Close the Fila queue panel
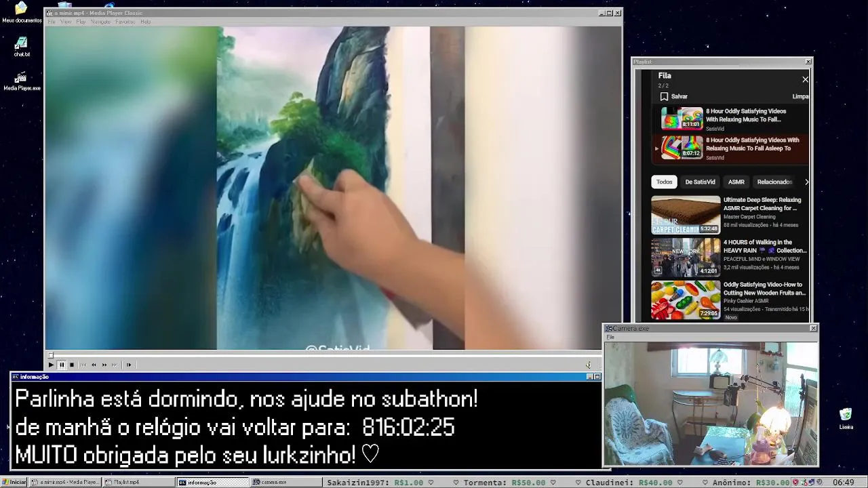Screen dimensions: 868x488 805,79
